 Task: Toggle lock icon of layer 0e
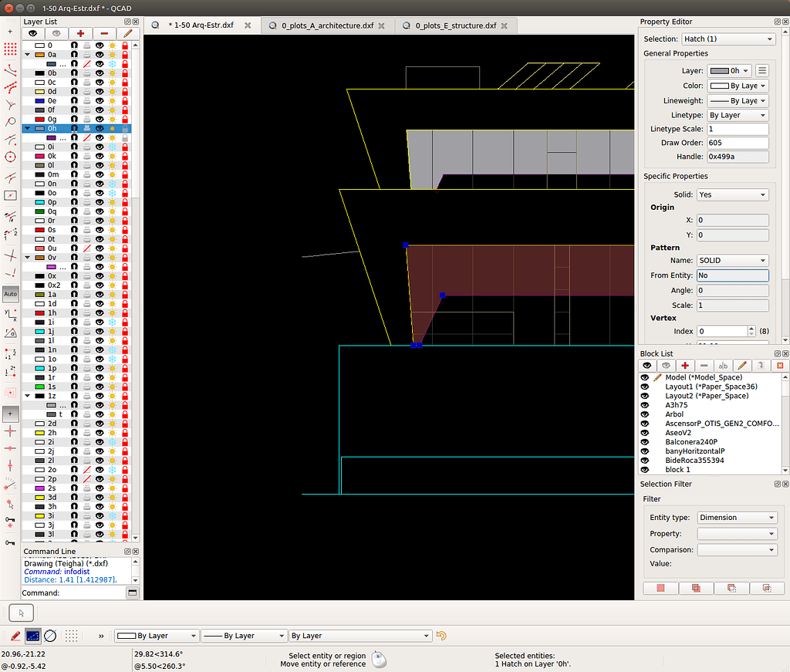coord(125,101)
